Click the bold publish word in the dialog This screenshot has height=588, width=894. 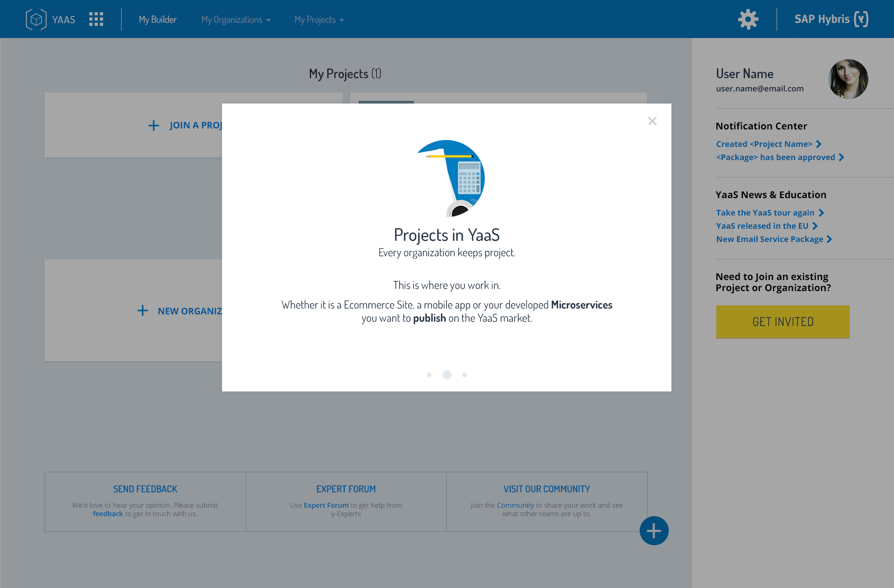coord(429,319)
